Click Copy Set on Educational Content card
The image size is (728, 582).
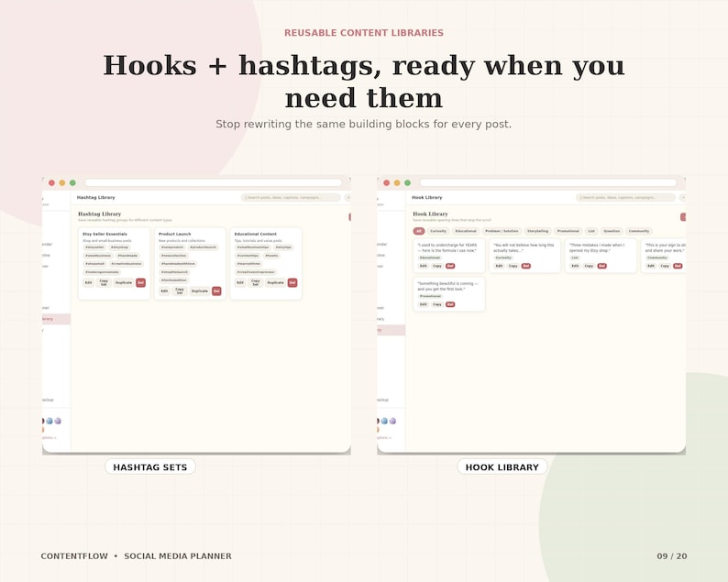point(256,282)
